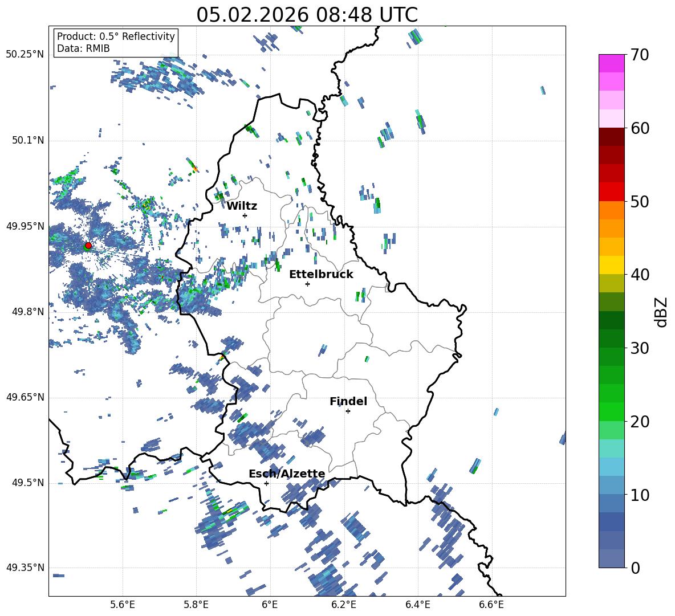Click the 70 colorbar tick label

pyautogui.click(x=640, y=55)
